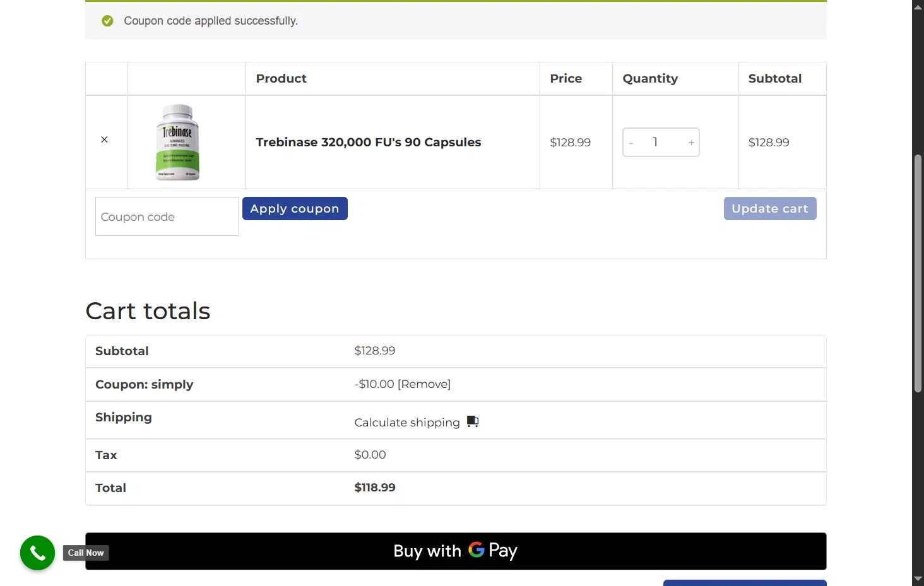
Task: Click the scrollbar up arrow
Action: 918,6
